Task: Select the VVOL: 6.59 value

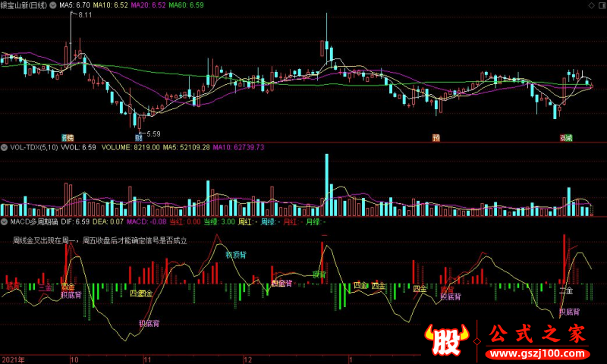Action: [x=79, y=147]
